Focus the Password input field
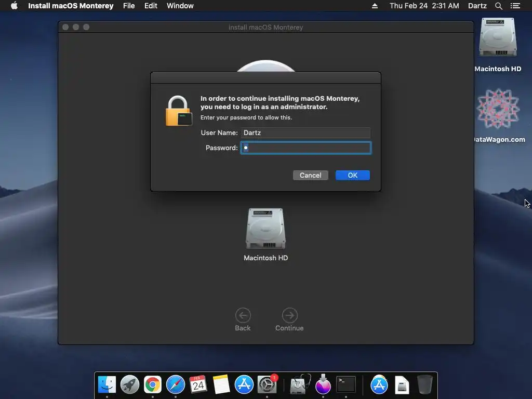The height and width of the screenshot is (399, 532). click(305, 148)
